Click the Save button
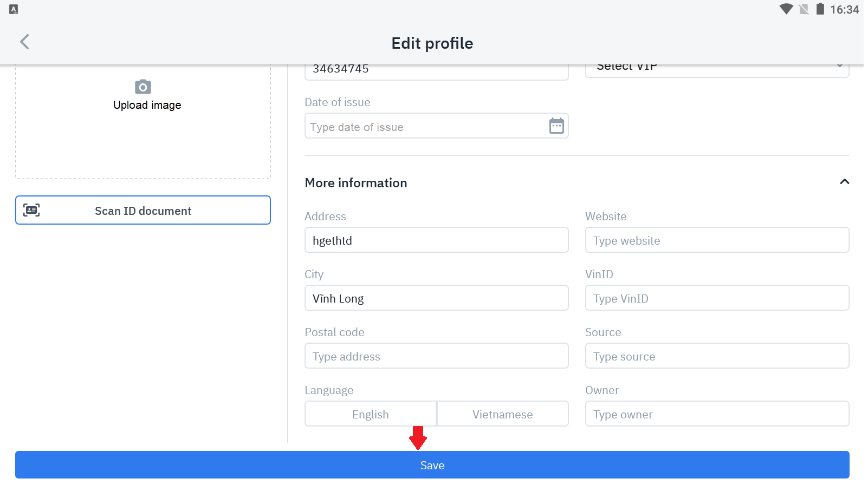868x485 pixels. tap(432, 465)
